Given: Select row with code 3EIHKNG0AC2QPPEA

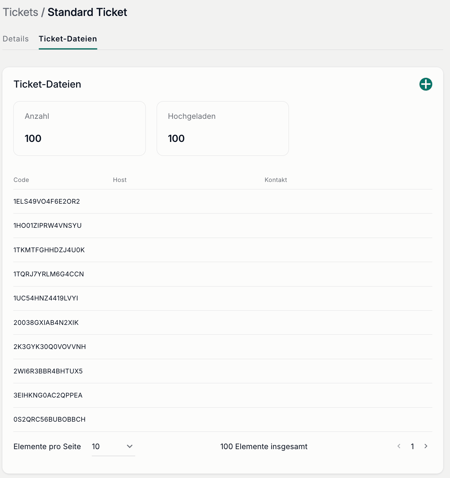Looking at the screenshot, I should [x=223, y=395].
